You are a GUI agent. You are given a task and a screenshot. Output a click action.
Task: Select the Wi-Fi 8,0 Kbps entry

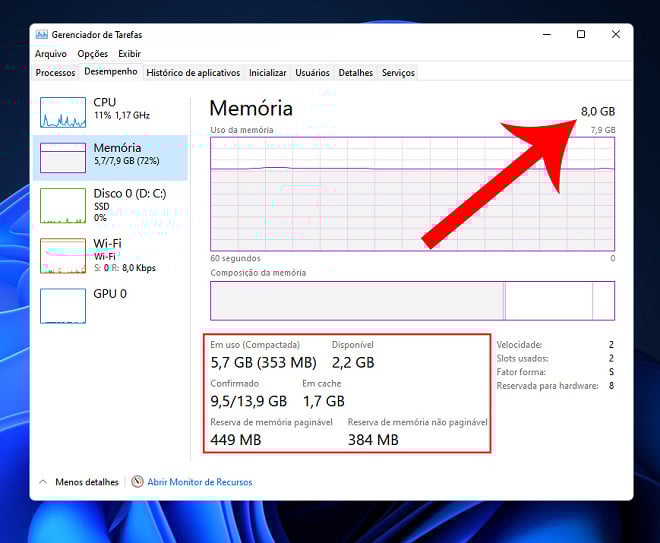pos(110,256)
